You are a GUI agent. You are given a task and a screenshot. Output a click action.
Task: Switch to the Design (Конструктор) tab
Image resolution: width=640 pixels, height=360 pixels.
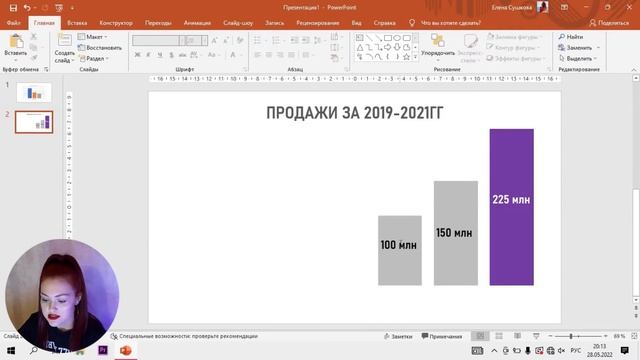116,23
